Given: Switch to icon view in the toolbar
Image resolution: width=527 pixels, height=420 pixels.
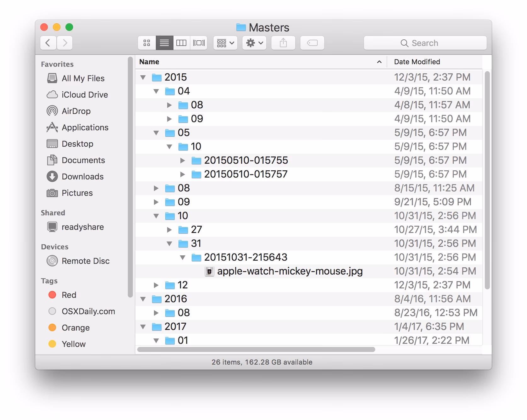Looking at the screenshot, I should point(146,43).
